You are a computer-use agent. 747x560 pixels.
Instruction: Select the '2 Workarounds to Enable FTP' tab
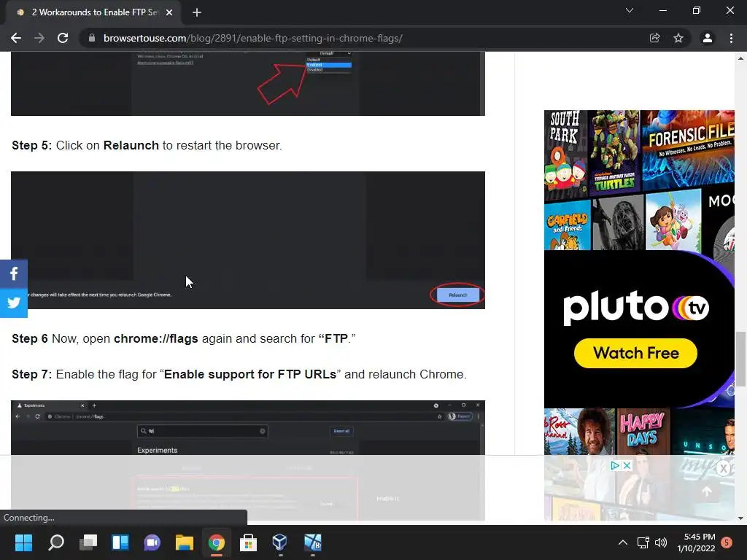[94, 12]
